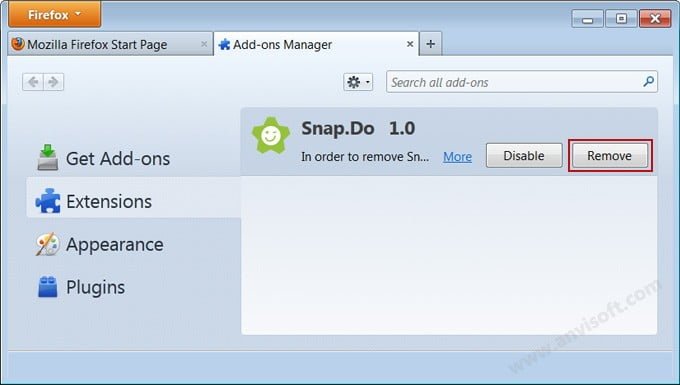The image size is (680, 385).
Task: Click the Firefox logo icon on first tab
Action: (x=18, y=44)
